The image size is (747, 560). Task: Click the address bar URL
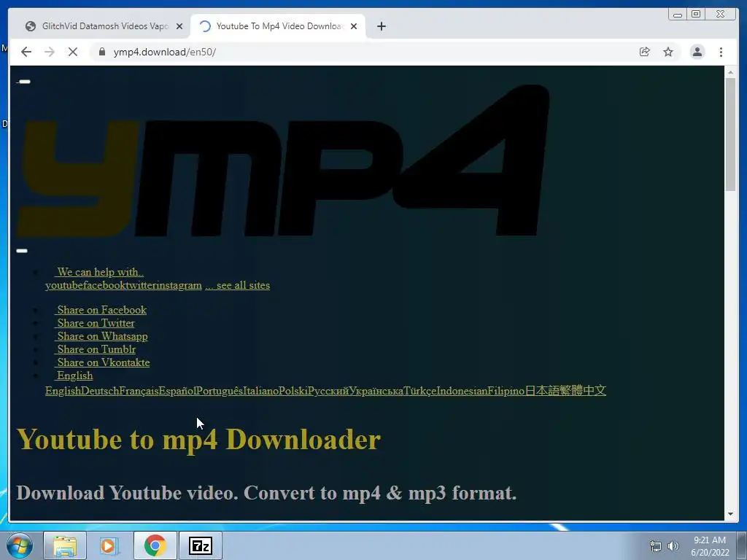[164, 52]
